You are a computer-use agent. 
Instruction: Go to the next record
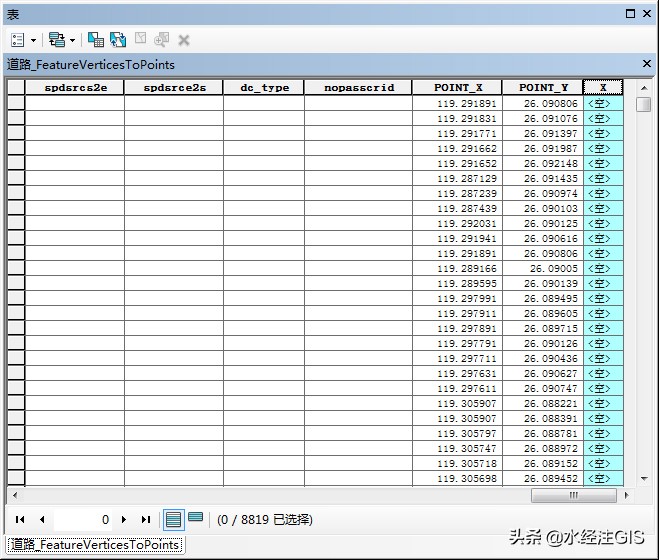pos(124,520)
